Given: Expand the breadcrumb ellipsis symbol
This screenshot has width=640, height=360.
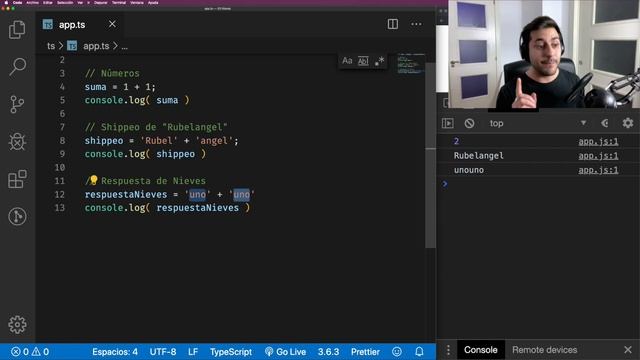Looking at the screenshot, I should [124, 47].
